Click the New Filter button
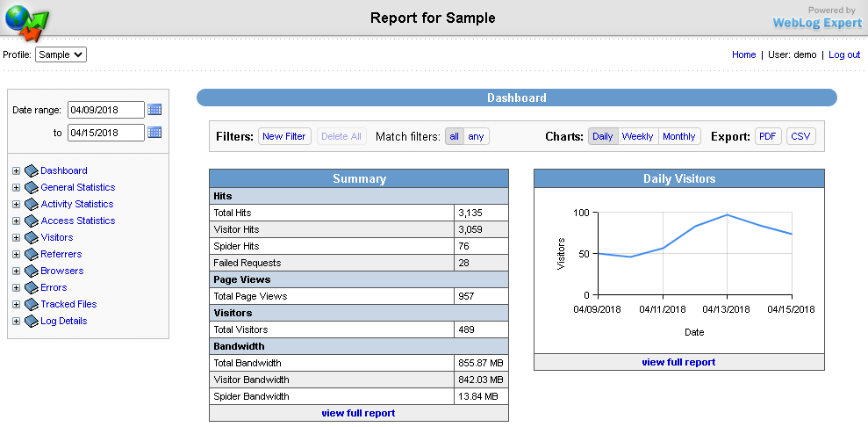 pyautogui.click(x=284, y=136)
